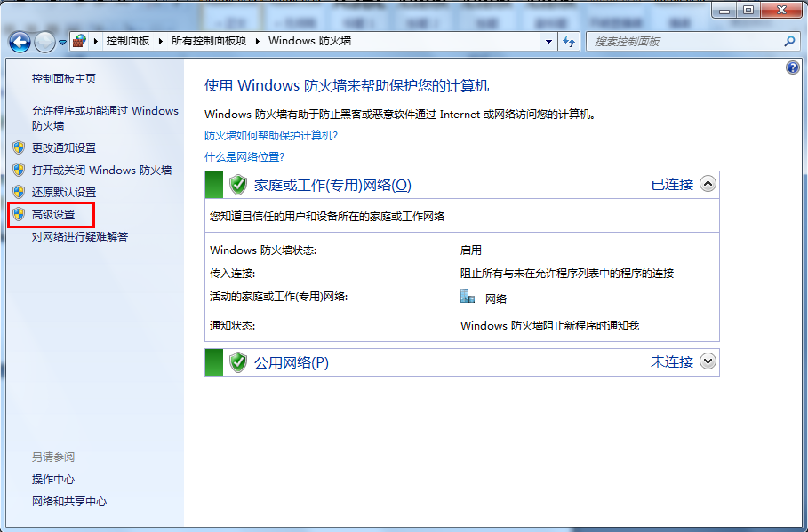Image resolution: width=808 pixels, height=532 pixels.
Task: Click shield icon beside 打开或关闭 Windows 防火墙
Action: tap(19, 170)
